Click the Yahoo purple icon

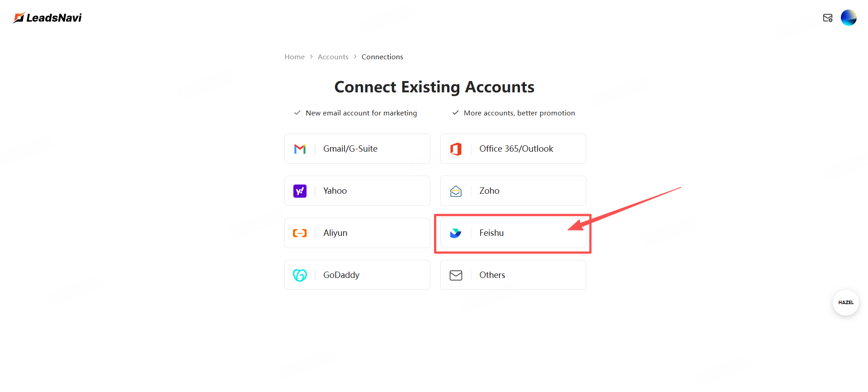pos(300,191)
